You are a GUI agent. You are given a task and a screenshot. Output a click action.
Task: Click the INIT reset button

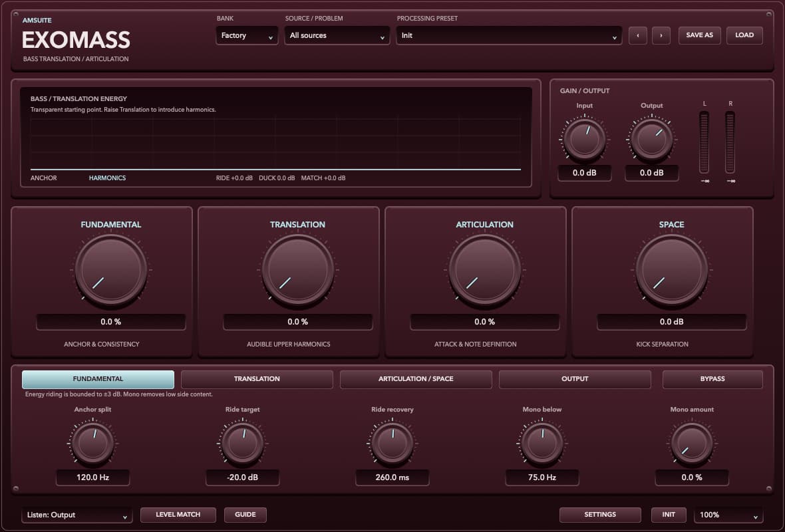pyautogui.click(x=669, y=515)
